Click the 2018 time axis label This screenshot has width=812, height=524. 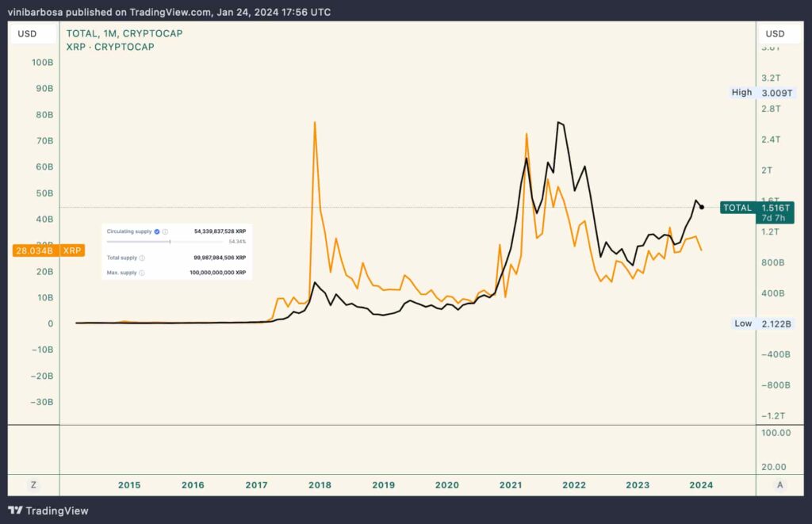click(320, 485)
